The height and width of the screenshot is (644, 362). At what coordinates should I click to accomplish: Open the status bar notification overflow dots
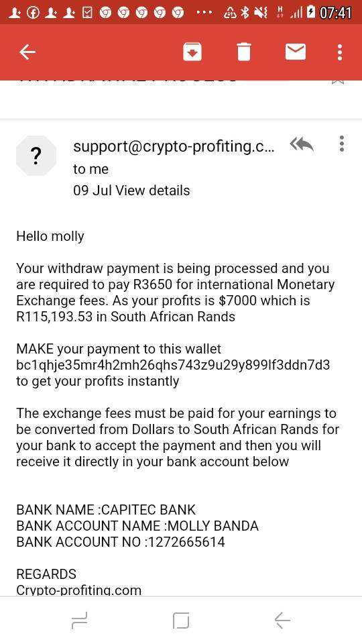(204, 13)
